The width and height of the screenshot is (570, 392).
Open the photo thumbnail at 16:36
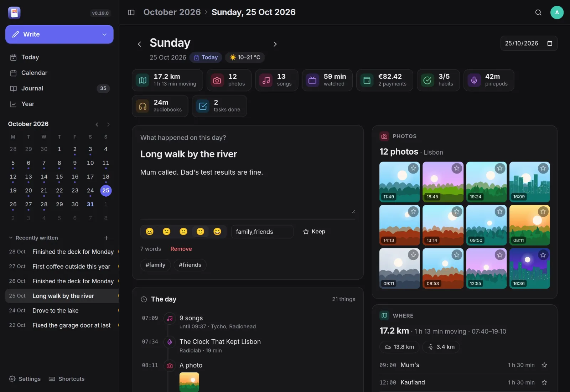[529, 268]
